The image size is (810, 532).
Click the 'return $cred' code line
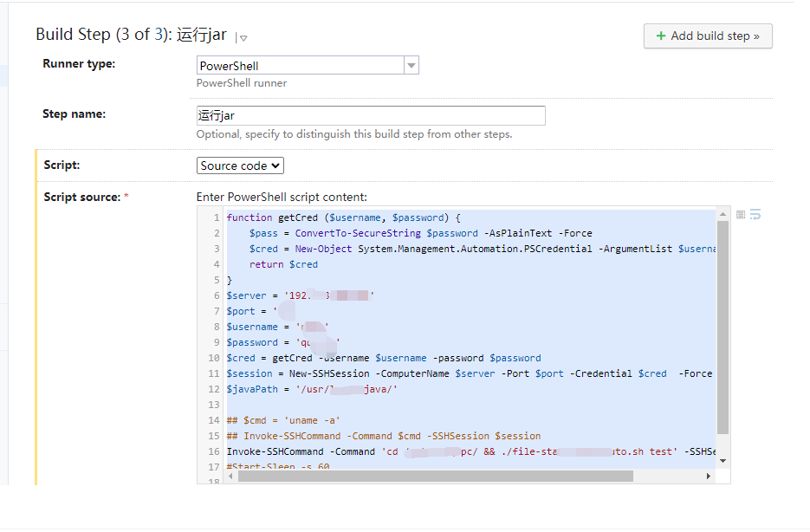coord(283,264)
